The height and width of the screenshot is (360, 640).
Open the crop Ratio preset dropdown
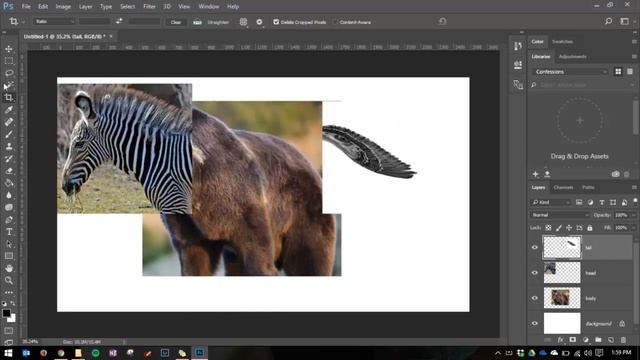pos(55,21)
